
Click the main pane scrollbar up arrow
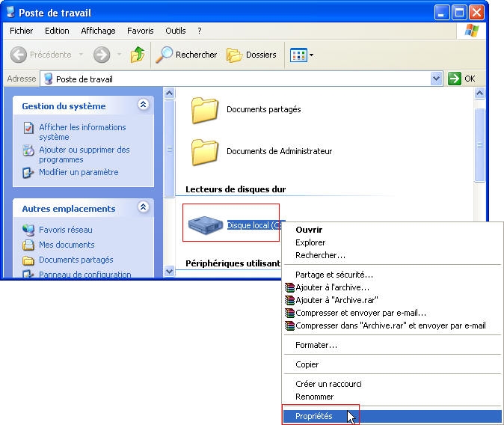click(x=479, y=94)
